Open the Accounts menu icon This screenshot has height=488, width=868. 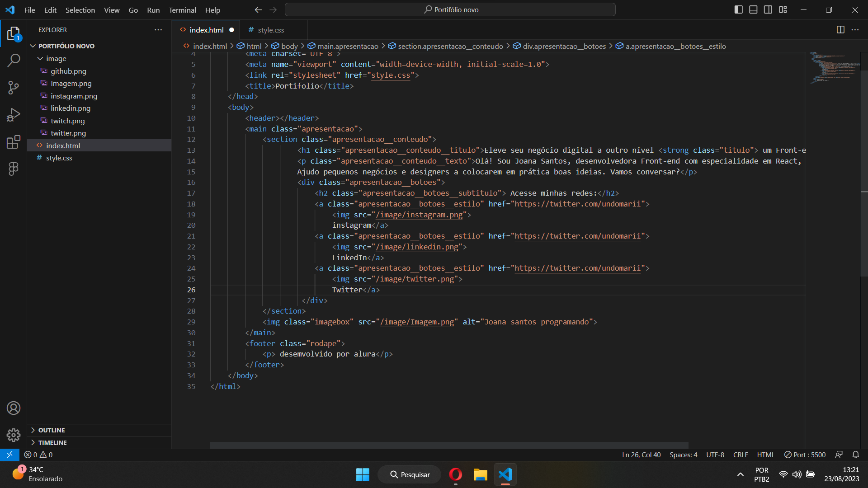coord(14,408)
